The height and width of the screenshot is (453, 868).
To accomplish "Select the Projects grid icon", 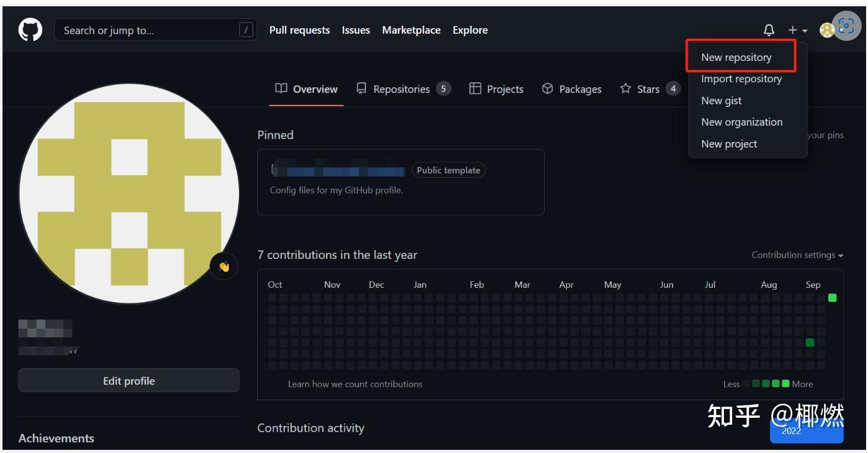I will 475,89.
